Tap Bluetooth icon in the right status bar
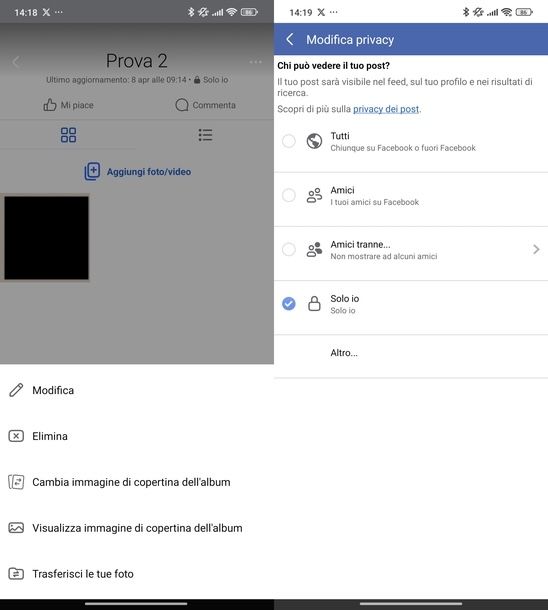This screenshot has height=610, width=548. click(466, 12)
